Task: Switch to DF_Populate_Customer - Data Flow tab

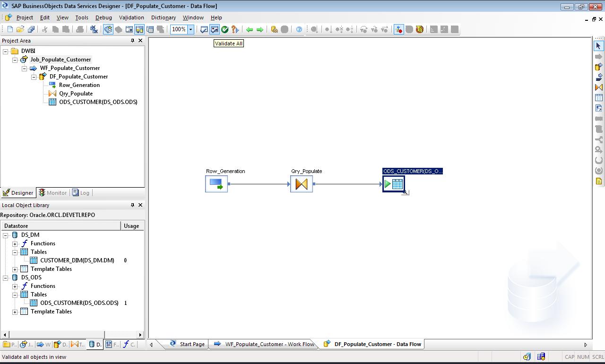Action: [x=373, y=344]
